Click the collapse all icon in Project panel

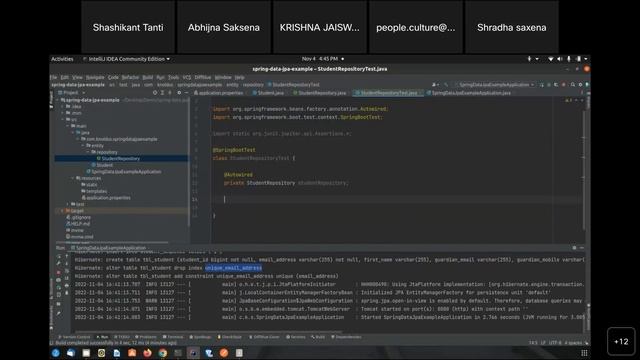[170, 93]
